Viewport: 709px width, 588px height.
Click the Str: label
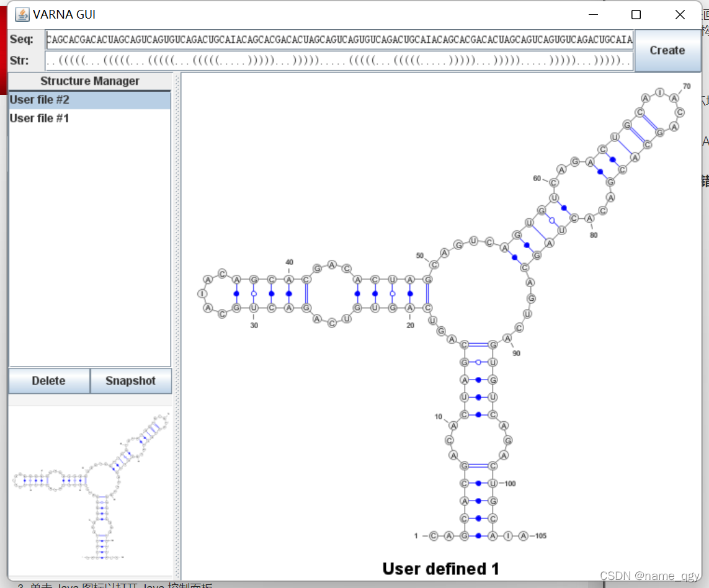[x=19, y=61]
